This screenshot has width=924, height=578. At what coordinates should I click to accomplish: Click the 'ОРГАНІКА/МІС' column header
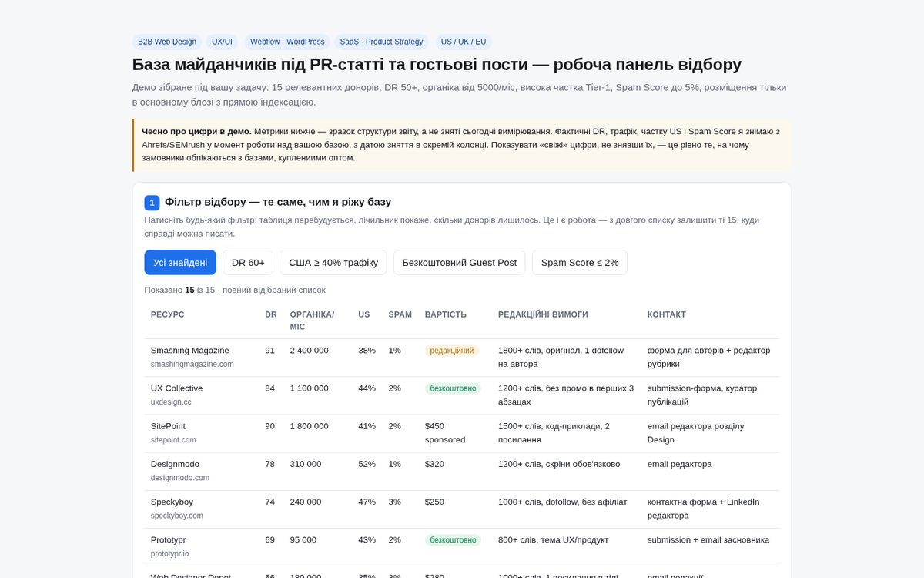pos(312,321)
